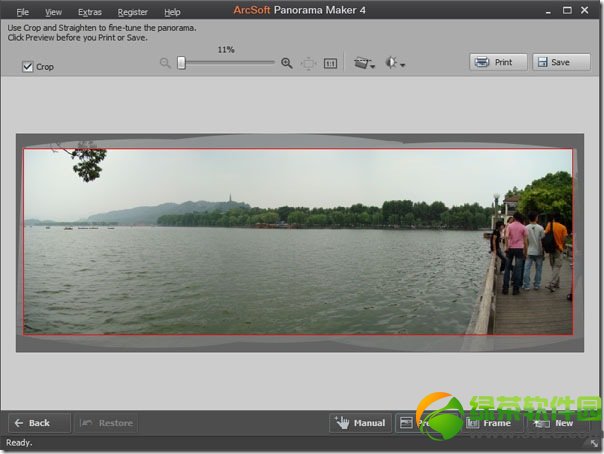Image resolution: width=604 pixels, height=454 pixels.
Task: Click the zoom in magnifier icon
Action: (287, 63)
